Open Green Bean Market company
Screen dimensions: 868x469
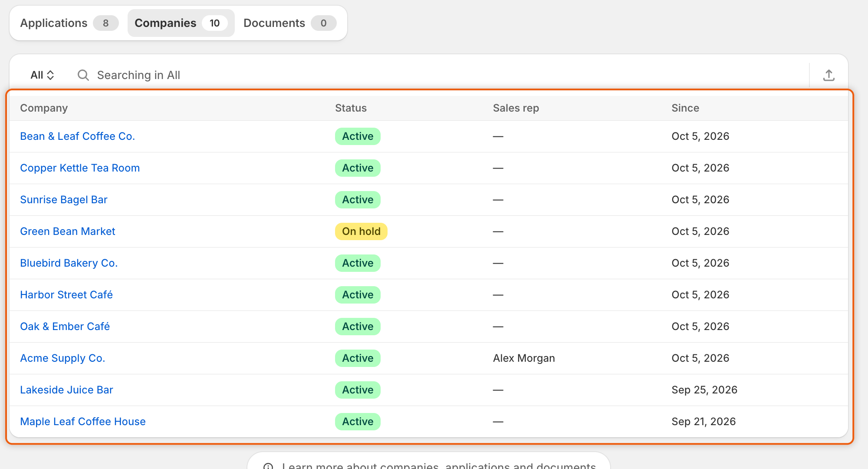point(68,231)
